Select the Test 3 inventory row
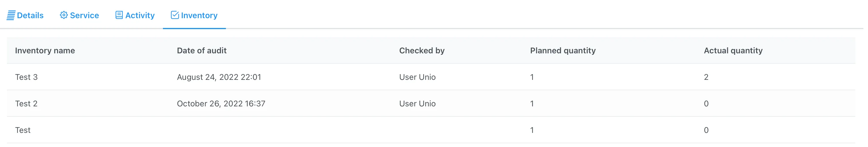This screenshot has height=147, width=868. click(x=26, y=77)
